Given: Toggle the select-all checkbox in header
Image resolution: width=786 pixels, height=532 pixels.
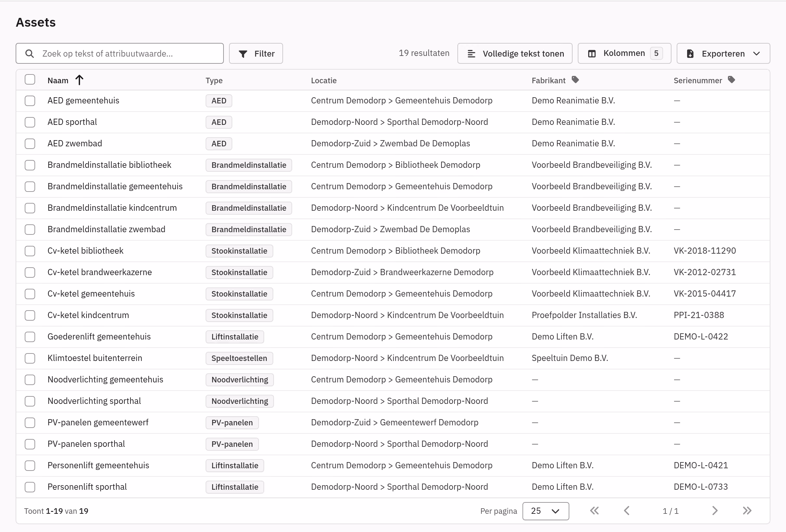Looking at the screenshot, I should pos(30,80).
